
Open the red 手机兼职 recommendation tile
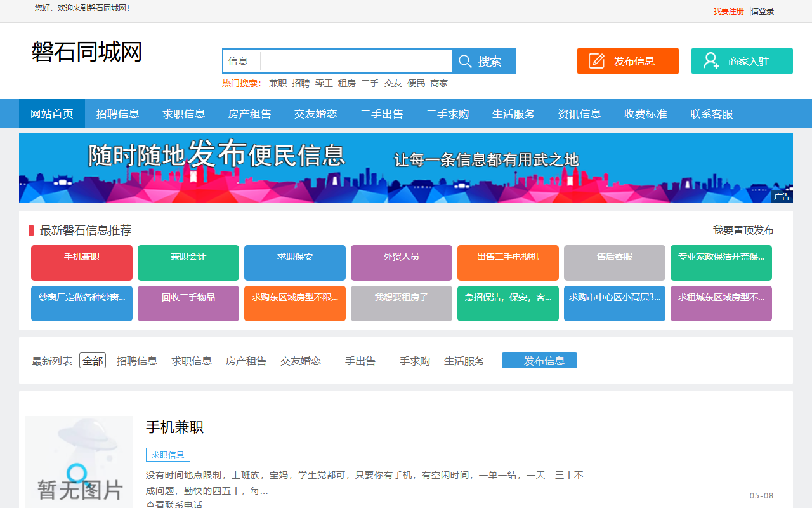(x=82, y=263)
